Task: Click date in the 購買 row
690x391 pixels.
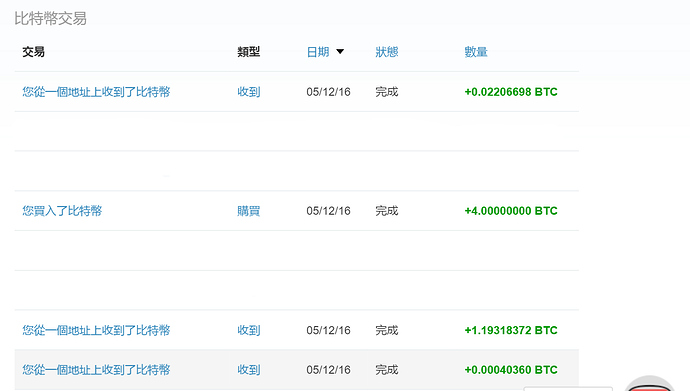Action: [x=328, y=211]
